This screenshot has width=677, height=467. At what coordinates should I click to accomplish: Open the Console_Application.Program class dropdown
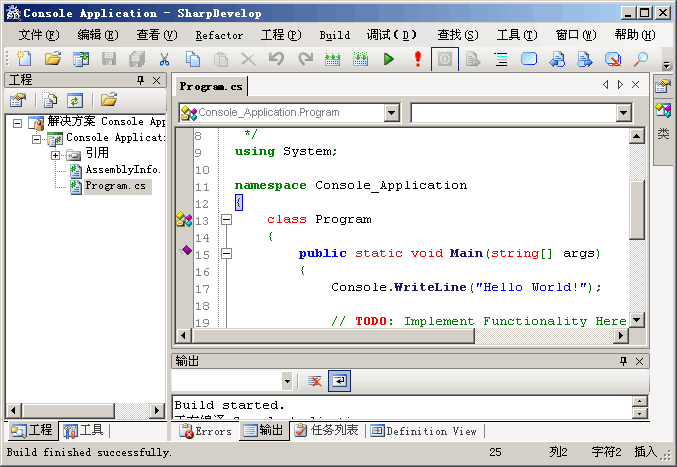(x=391, y=113)
